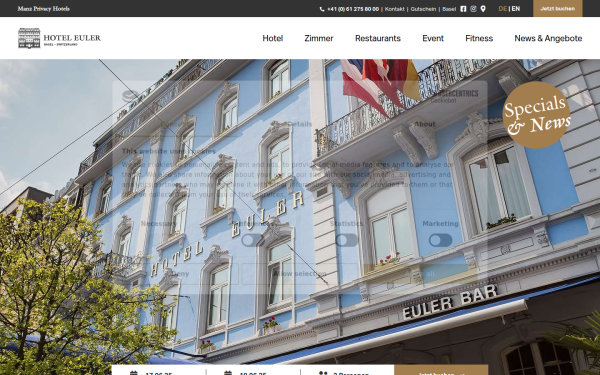Image resolution: width=600 pixels, height=375 pixels.
Task: Call the +41 (0) 61 275 80 00 number
Action: click(353, 9)
